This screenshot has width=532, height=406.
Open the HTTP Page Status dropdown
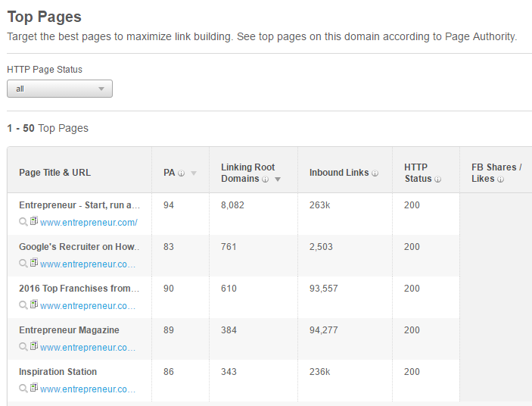click(60, 89)
